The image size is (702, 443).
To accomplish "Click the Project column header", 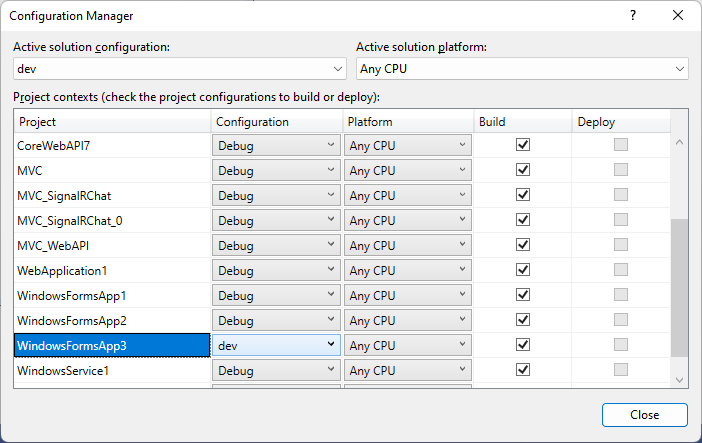I will coord(112,122).
